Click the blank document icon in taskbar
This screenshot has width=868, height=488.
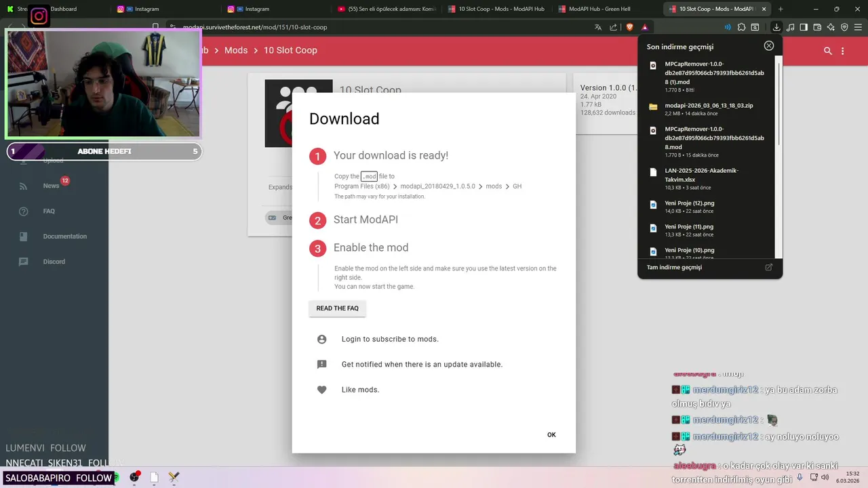click(155, 477)
